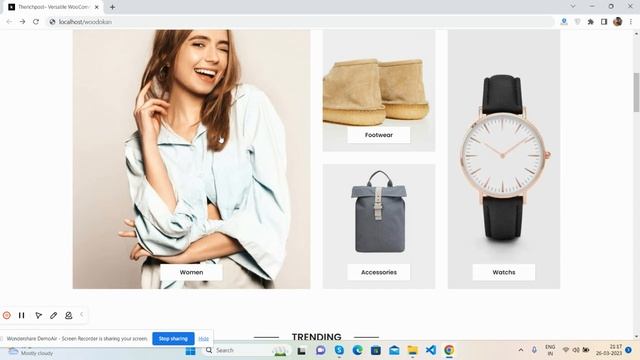Click the scrollbar down arrow
640x360 pixels.
(x=636, y=337)
